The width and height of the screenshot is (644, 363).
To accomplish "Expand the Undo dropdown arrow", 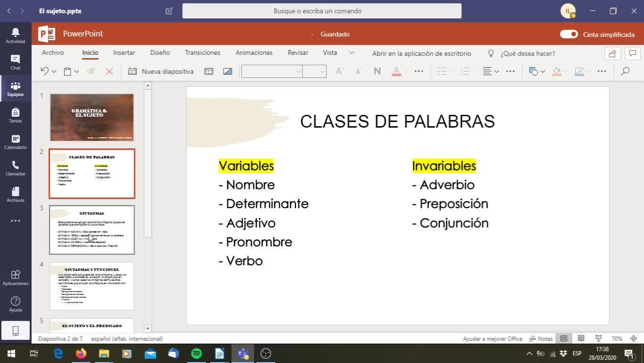I will (54, 72).
